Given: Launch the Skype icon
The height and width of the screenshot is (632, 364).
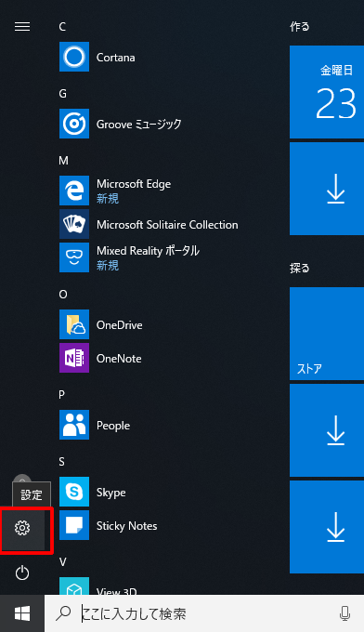Looking at the screenshot, I should (74, 492).
